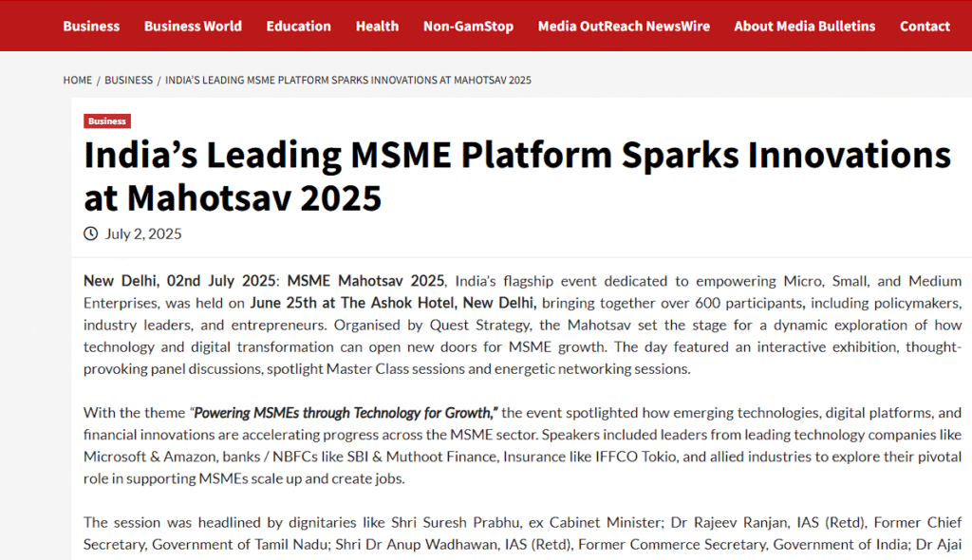Open the Business menu item in navigation bar
The image size is (972, 560).
(x=91, y=26)
